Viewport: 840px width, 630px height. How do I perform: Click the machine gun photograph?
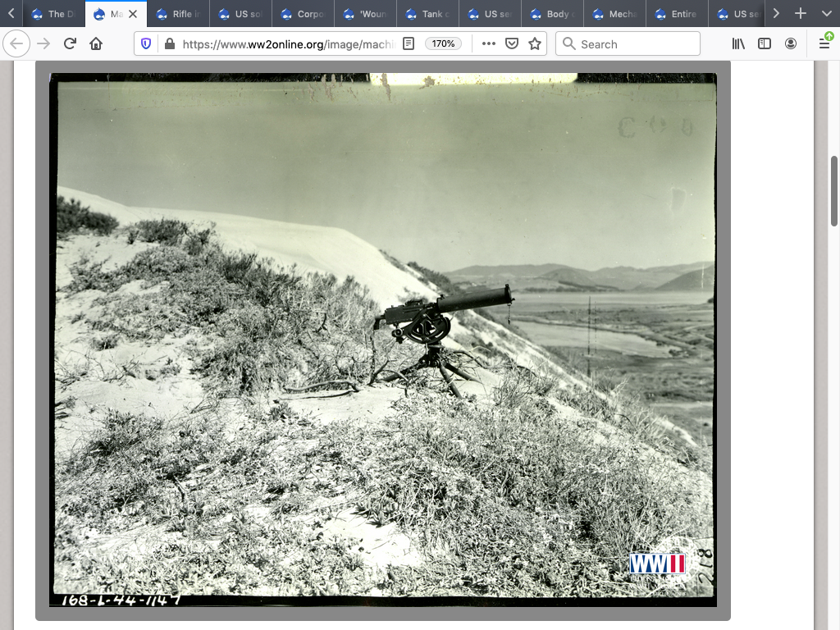point(383,340)
